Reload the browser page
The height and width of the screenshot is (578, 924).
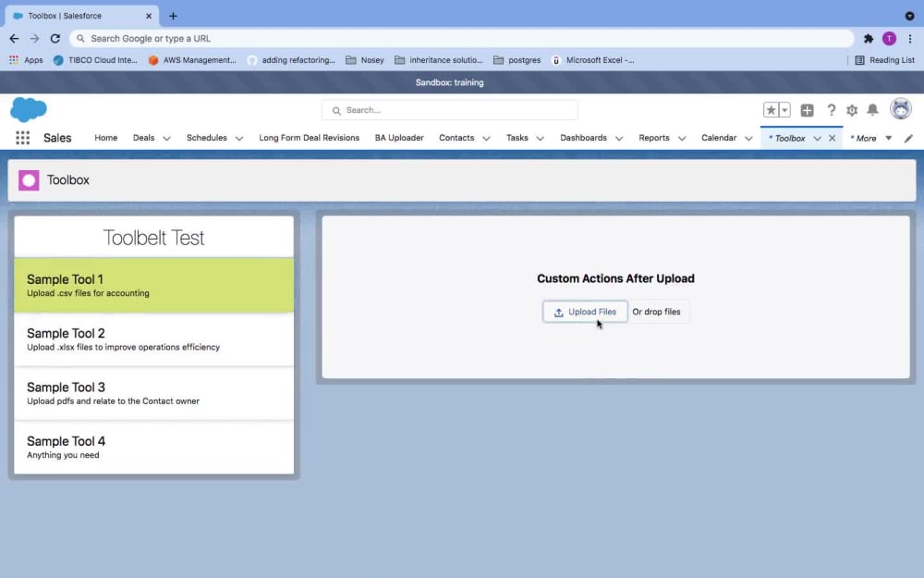(x=55, y=38)
